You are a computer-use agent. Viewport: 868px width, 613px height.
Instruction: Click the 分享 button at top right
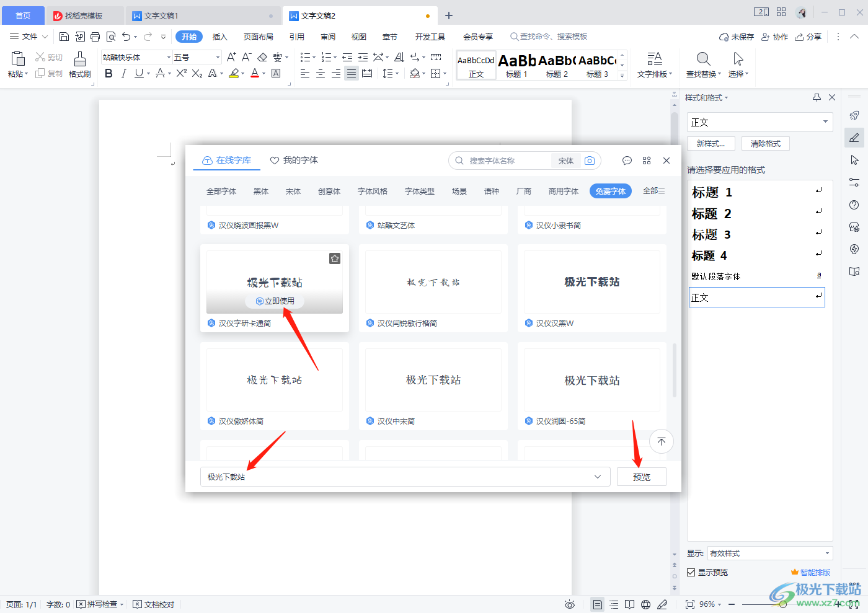point(808,37)
